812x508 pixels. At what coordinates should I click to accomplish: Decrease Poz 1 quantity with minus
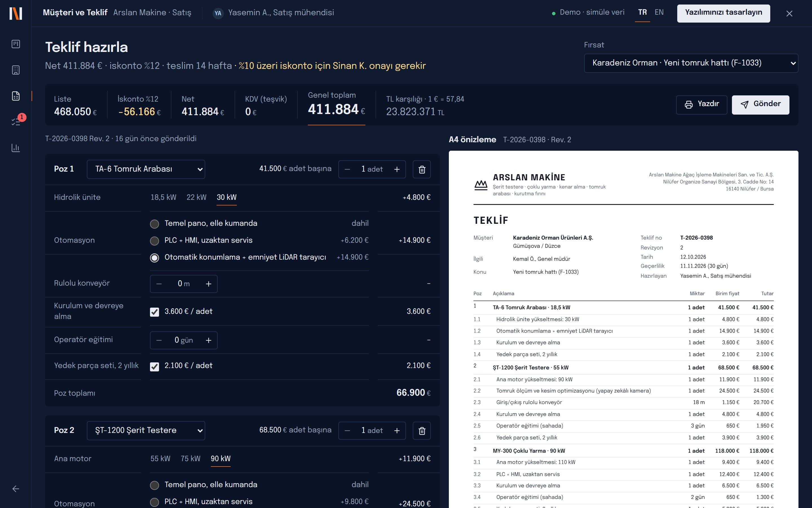click(x=347, y=169)
